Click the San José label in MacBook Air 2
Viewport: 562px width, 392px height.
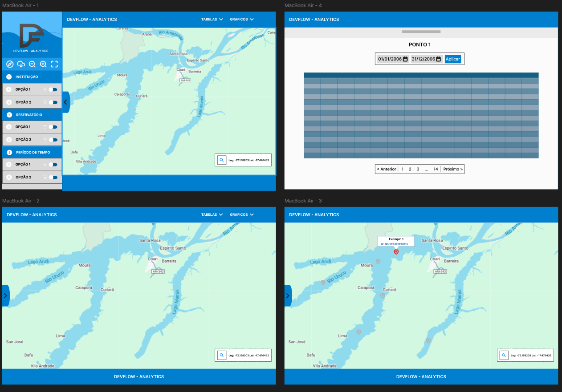click(x=15, y=342)
